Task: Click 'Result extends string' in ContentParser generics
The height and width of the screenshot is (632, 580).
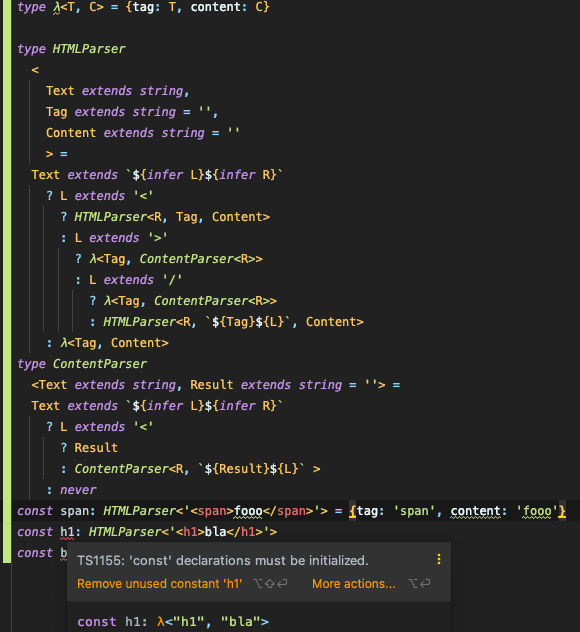Action: (x=266, y=385)
